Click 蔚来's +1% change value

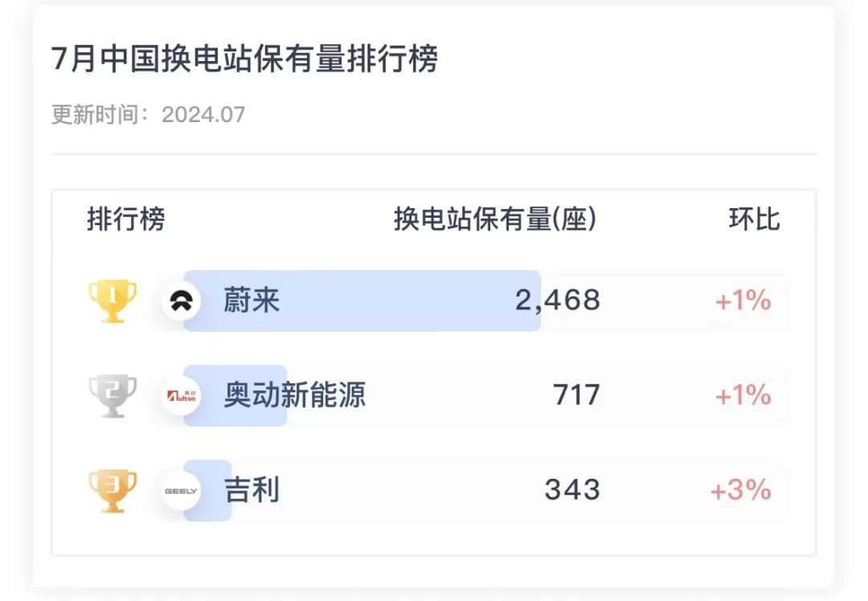(743, 300)
